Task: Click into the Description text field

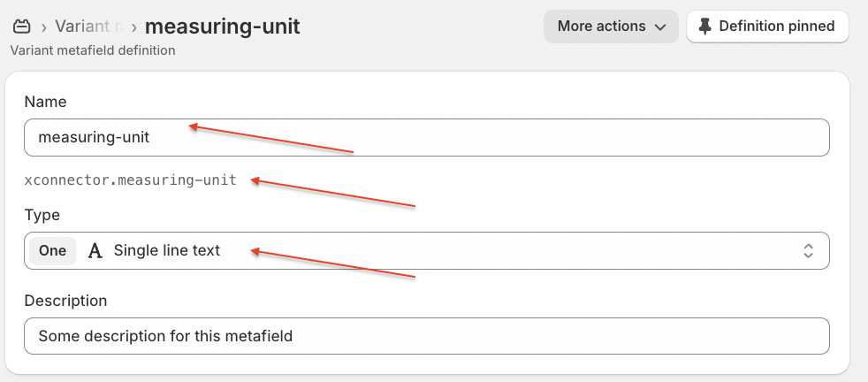Action: click(426, 336)
